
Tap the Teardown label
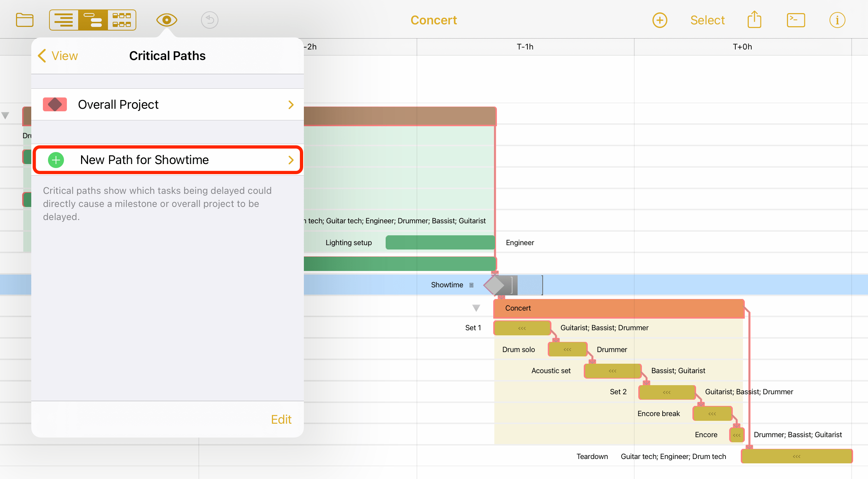point(592,456)
